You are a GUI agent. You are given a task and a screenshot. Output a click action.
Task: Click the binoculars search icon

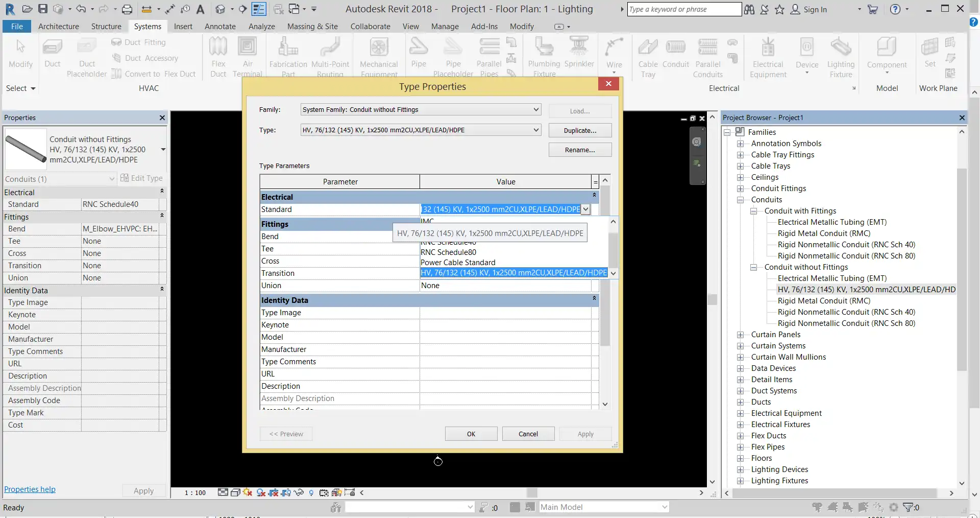[749, 9]
